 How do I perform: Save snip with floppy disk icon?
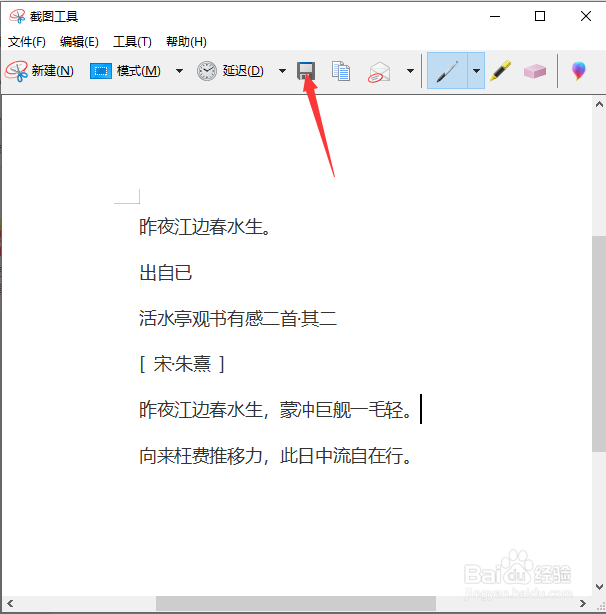(x=306, y=71)
